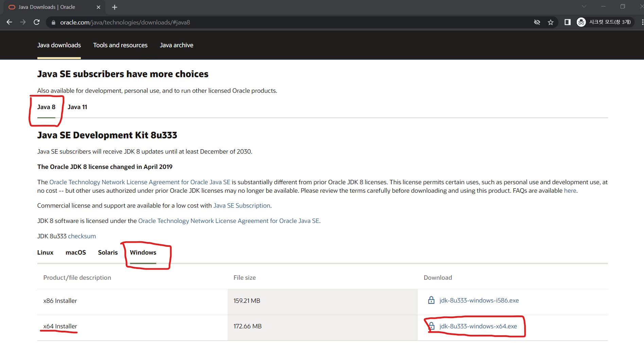This screenshot has height=344, width=644.
Task: Select the Java 8 tab
Action: (x=46, y=107)
